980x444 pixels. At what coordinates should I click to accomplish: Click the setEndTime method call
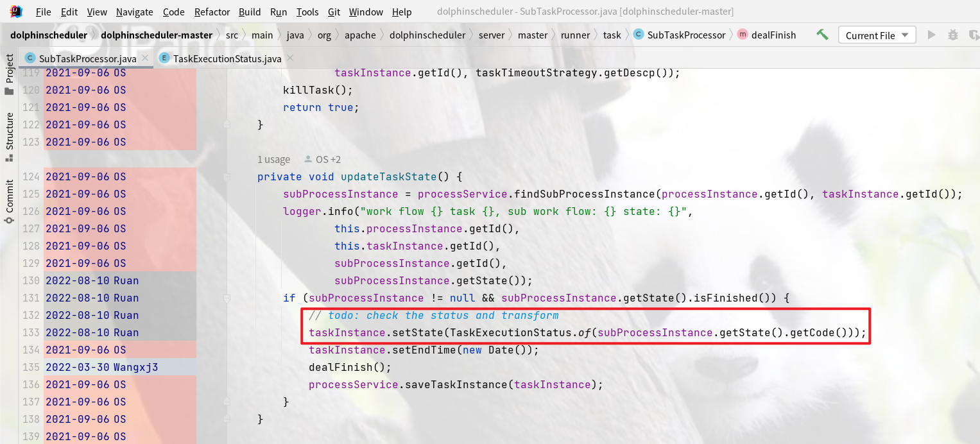click(424, 350)
